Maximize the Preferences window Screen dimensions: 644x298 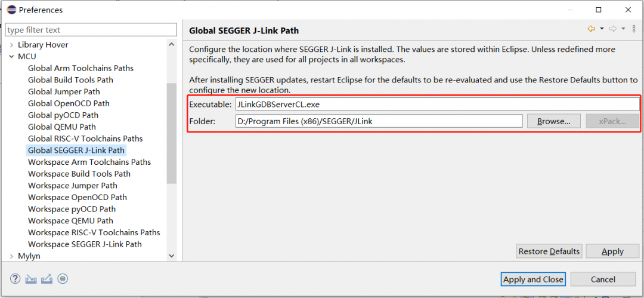pyautogui.click(x=599, y=10)
